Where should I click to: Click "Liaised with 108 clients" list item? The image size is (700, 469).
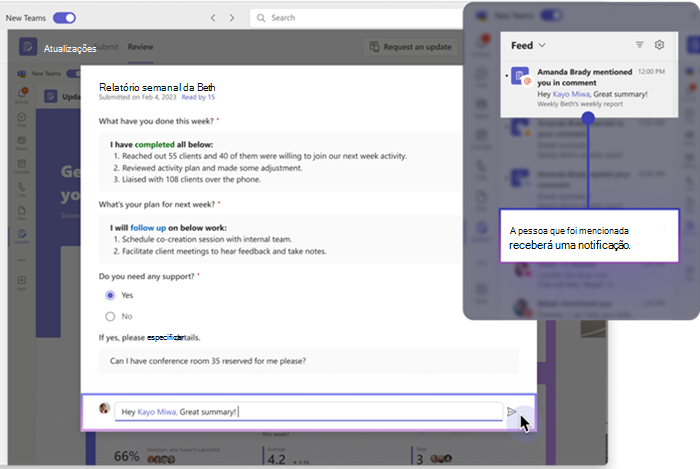click(x=187, y=179)
